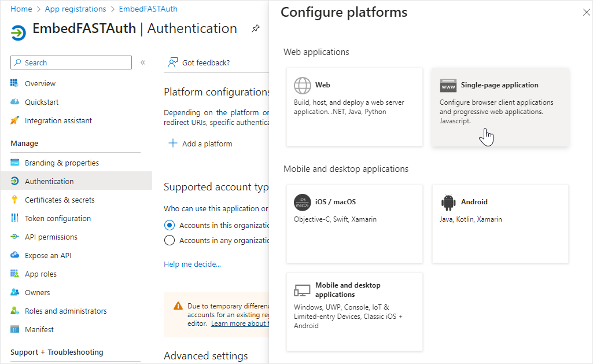The width and height of the screenshot is (593, 364).
Task: Select 'Accounts in any organization' radio button
Action: (170, 240)
